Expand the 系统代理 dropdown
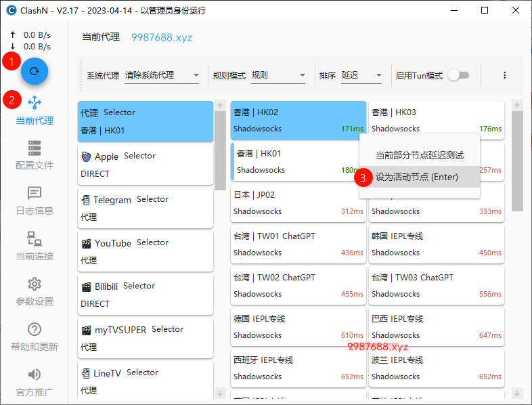This screenshot has height=405, width=532. (162, 75)
